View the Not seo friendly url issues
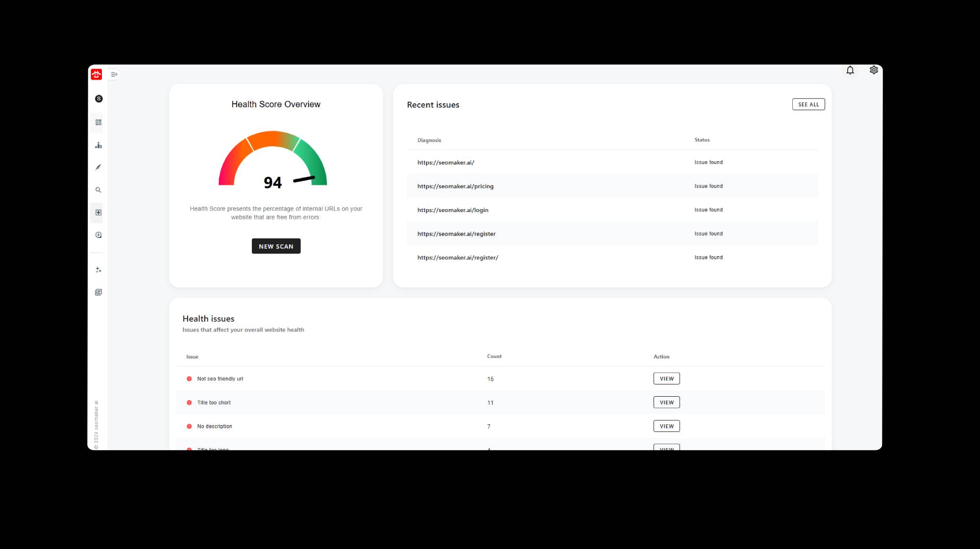Viewport: 980px width, 549px height. tap(666, 378)
